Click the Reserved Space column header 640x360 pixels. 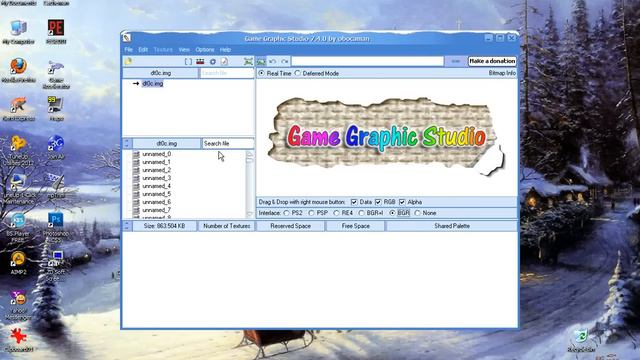(x=291, y=226)
